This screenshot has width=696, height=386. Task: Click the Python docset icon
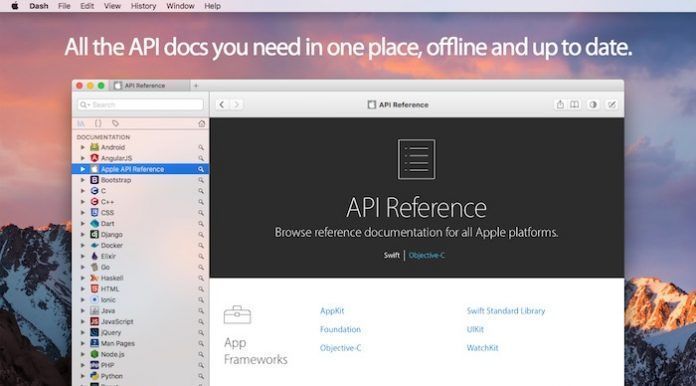(95, 376)
